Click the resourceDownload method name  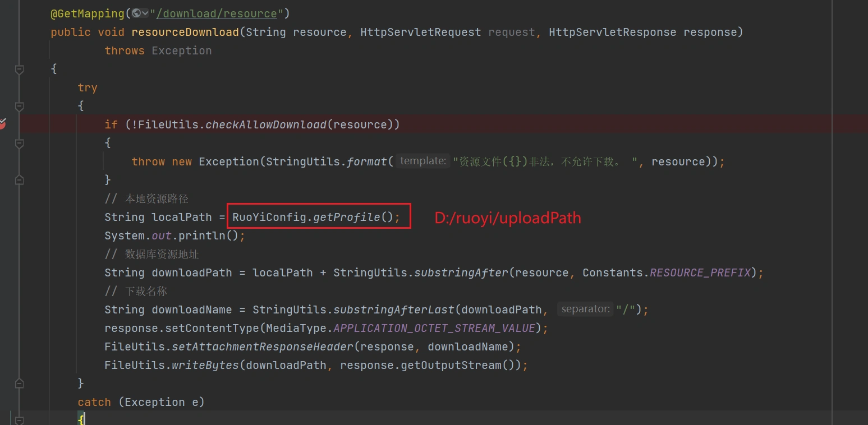[x=185, y=32]
